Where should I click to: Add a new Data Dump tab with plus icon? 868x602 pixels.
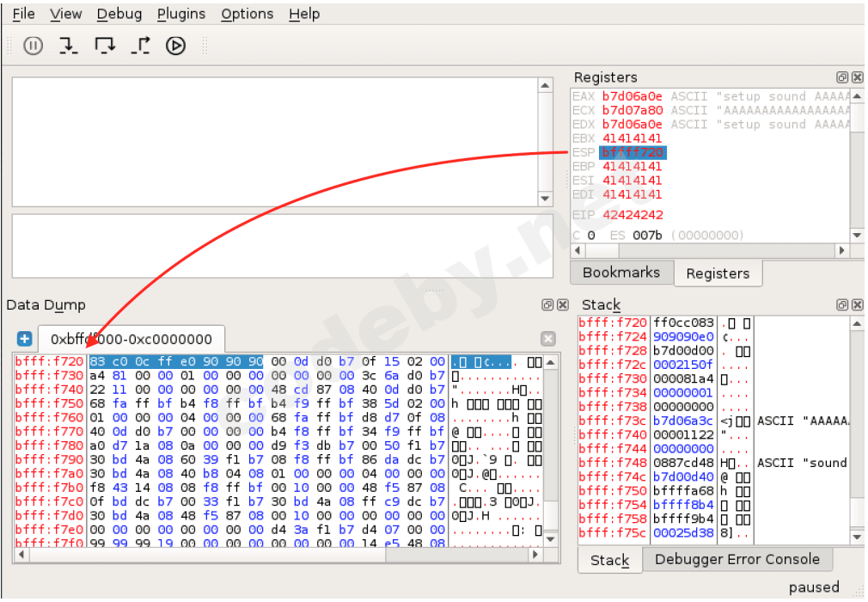[24, 338]
